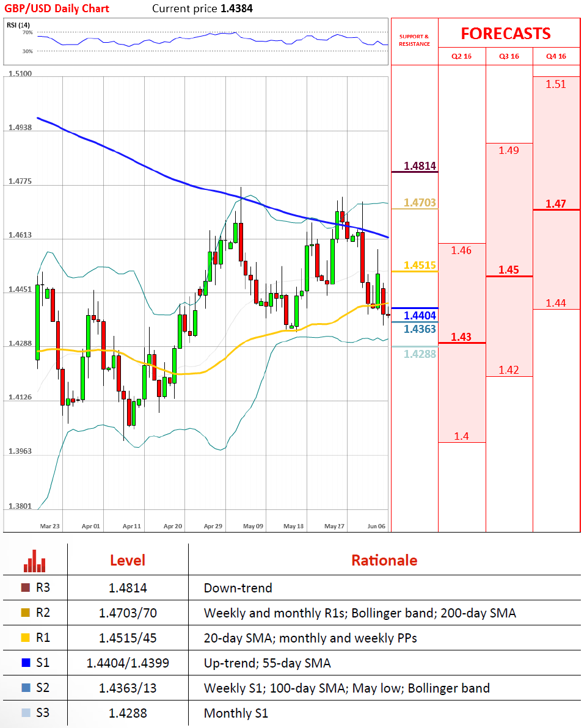This screenshot has height=728, width=587.
Task: Click the Q3 forecast mean value 1.45
Action: point(509,270)
